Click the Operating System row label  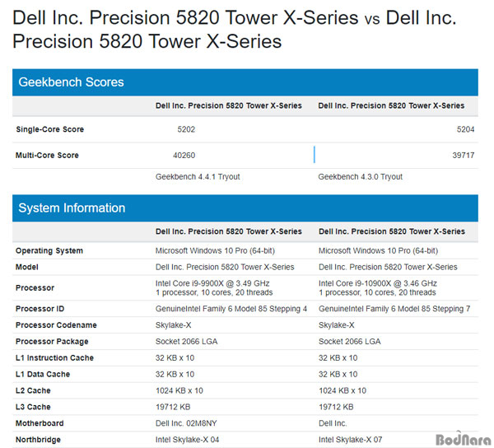pos(49,251)
